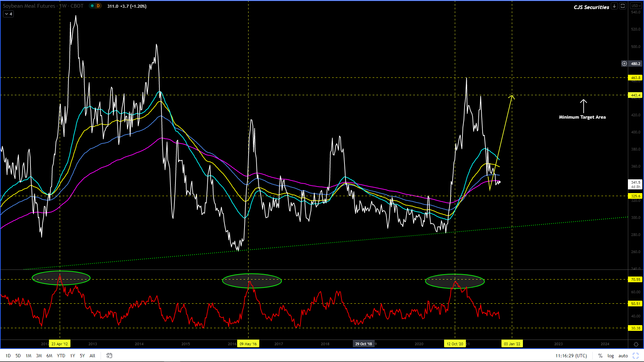The height and width of the screenshot is (362, 644).
Task: Switch date range to All
Action: [x=92, y=356]
